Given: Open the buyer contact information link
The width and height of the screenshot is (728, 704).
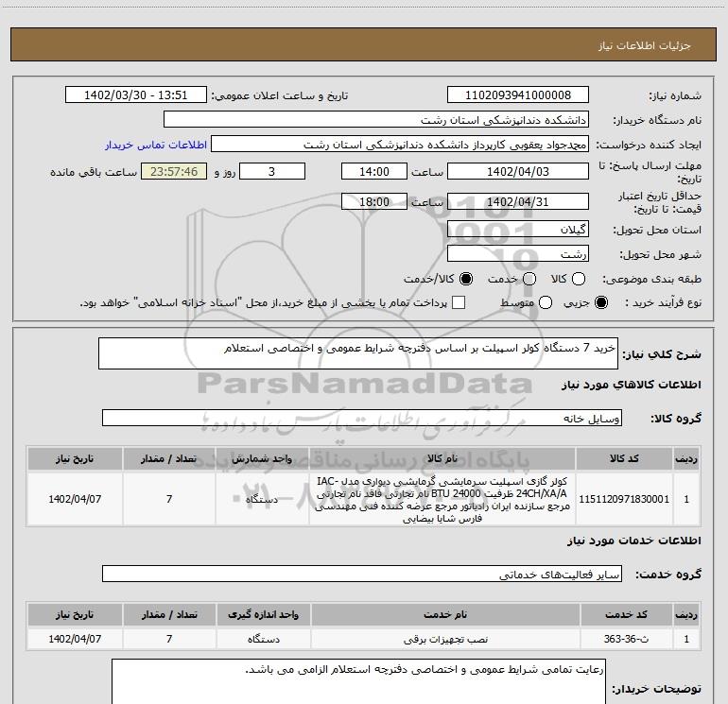Looking at the screenshot, I should pyautogui.click(x=156, y=145).
